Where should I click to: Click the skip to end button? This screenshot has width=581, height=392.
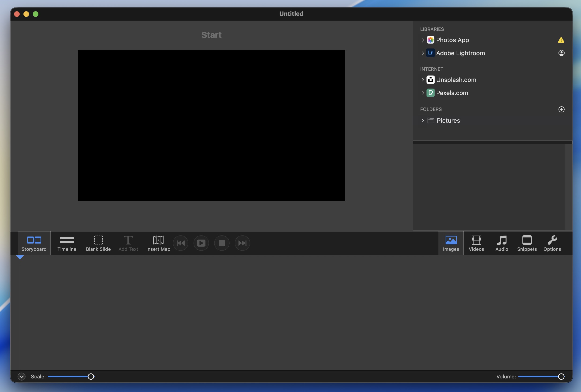pos(242,243)
